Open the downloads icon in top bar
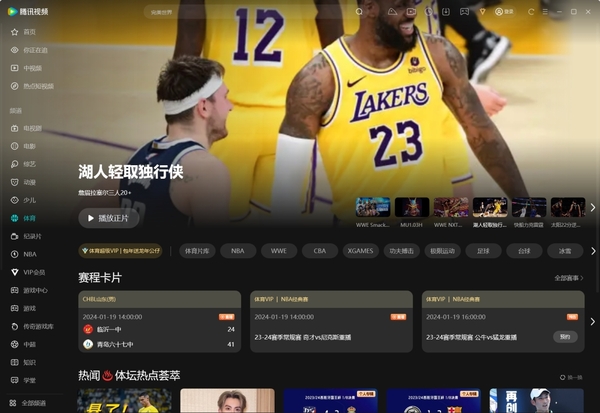The image size is (600, 413). pyautogui.click(x=446, y=12)
